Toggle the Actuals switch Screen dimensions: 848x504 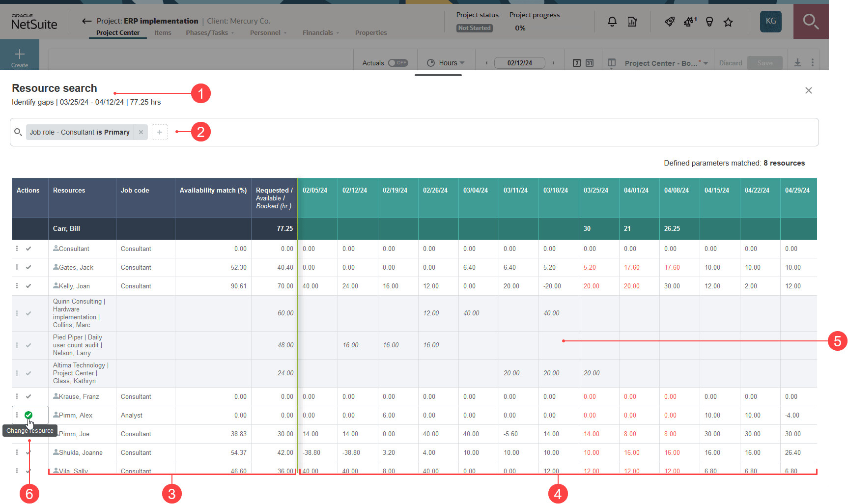(x=398, y=63)
